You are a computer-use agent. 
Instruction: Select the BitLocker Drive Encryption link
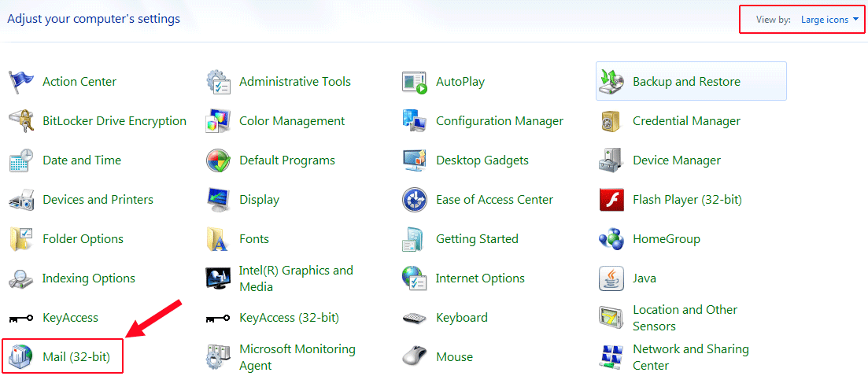coord(115,121)
